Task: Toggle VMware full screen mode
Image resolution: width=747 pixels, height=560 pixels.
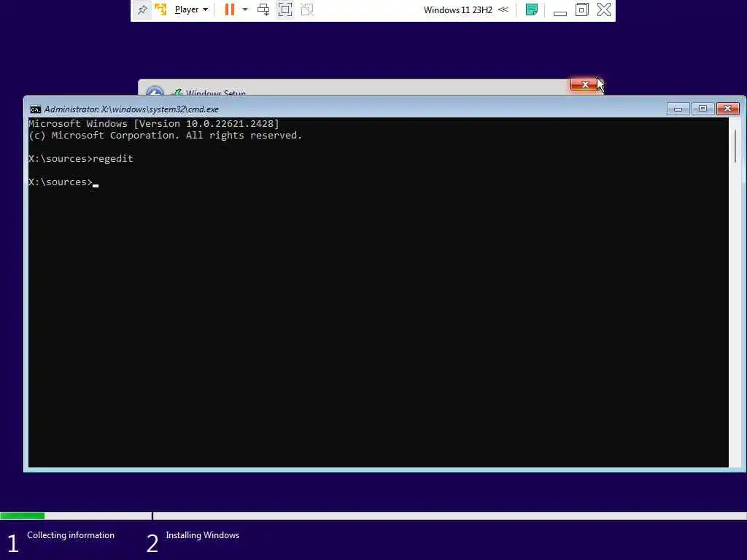Action: pos(285,9)
